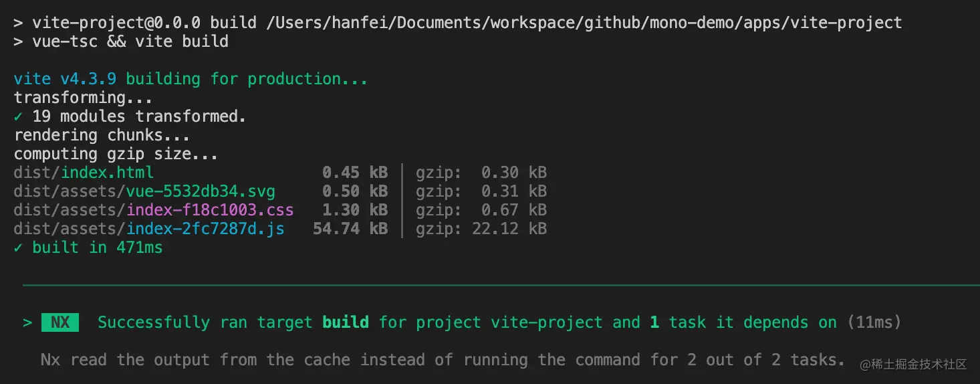Viewport: 980px width, 384px height.
Task: Click the 'computing gzip size...' line
Action: tap(116, 154)
